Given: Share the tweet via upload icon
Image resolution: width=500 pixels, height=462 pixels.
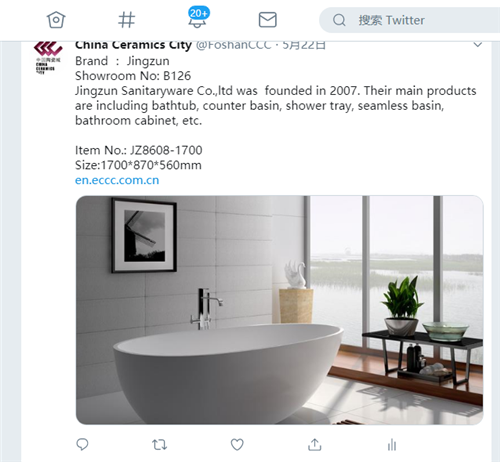Looking at the screenshot, I should click(x=314, y=444).
